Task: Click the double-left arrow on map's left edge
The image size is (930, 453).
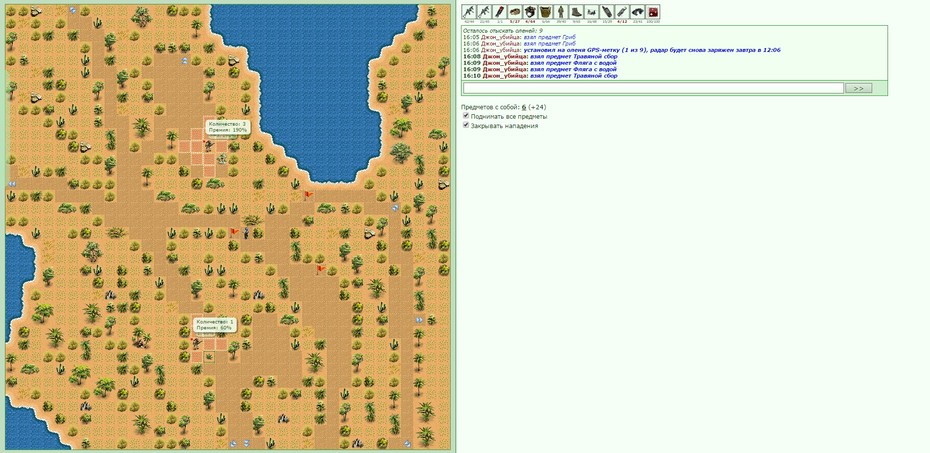Action: [x=10, y=184]
